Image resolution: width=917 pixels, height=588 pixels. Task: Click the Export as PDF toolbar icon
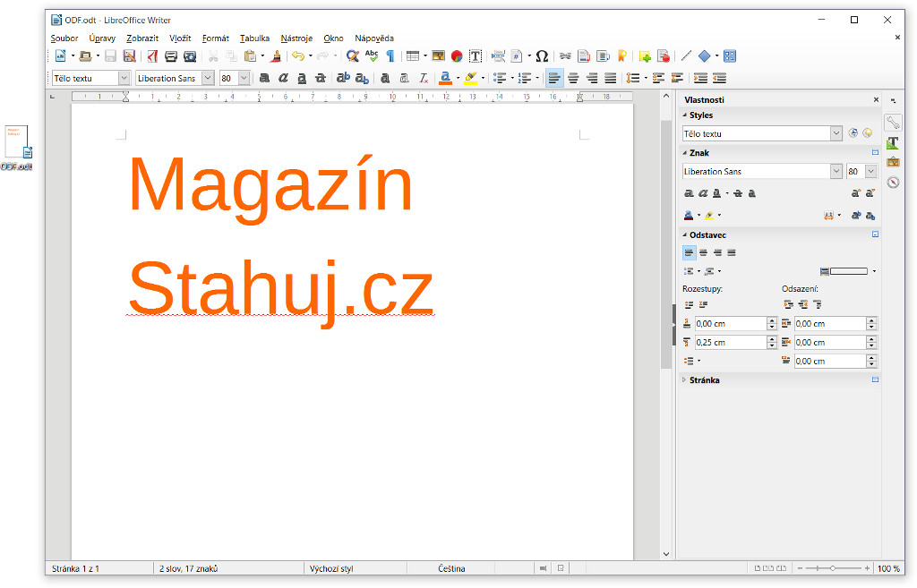pos(152,56)
